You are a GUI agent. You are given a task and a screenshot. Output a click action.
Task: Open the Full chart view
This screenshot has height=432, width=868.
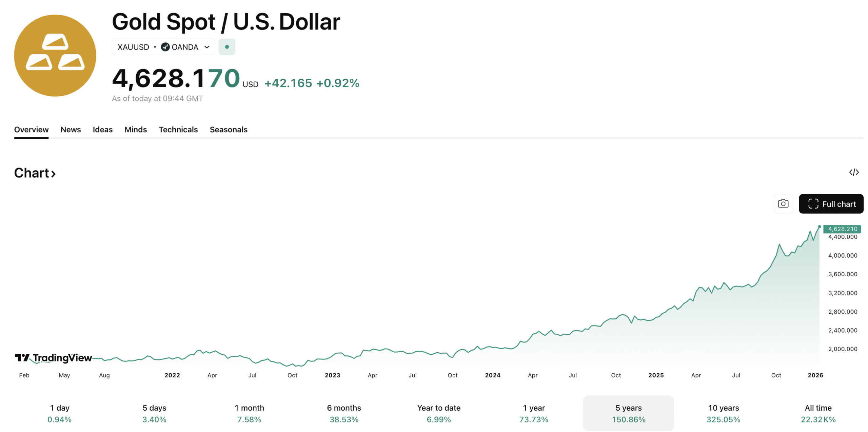[831, 204]
